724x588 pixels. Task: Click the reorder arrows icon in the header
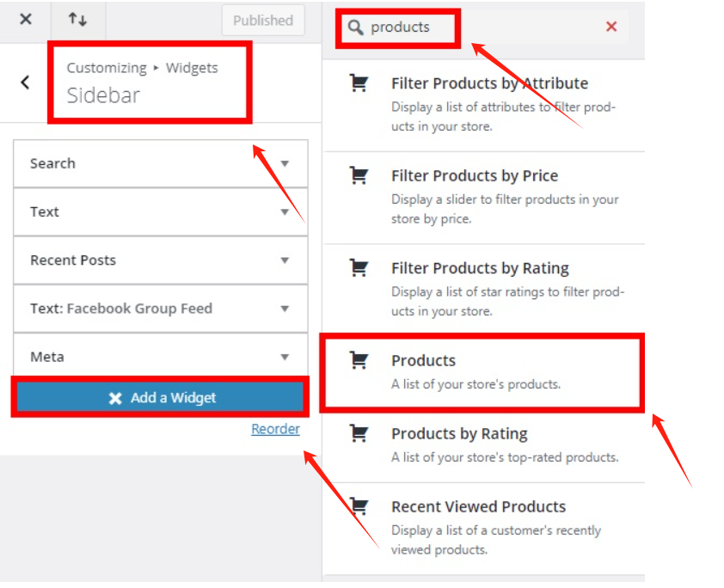(x=77, y=20)
